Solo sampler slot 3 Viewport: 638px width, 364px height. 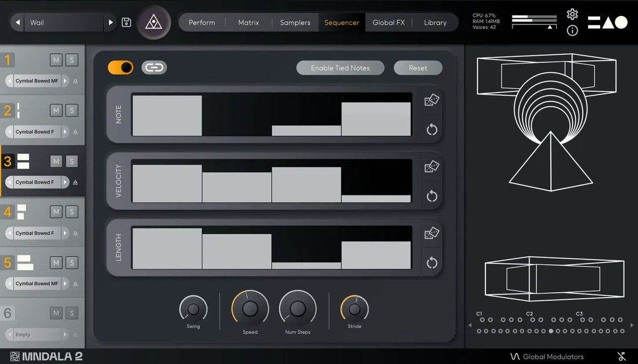[72, 161]
